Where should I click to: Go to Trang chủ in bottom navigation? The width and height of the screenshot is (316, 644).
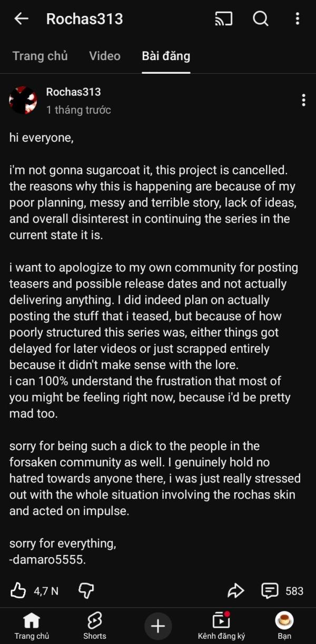click(32, 626)
